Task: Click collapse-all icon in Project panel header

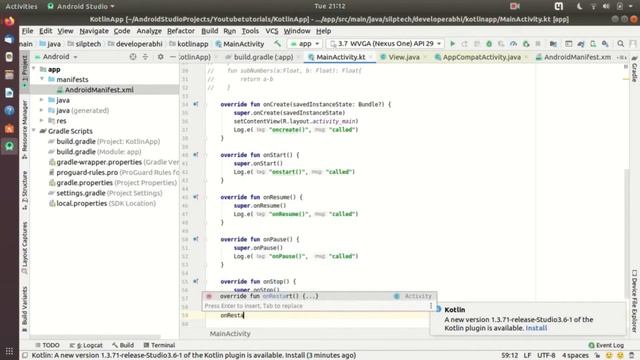Action: point(145,57)
